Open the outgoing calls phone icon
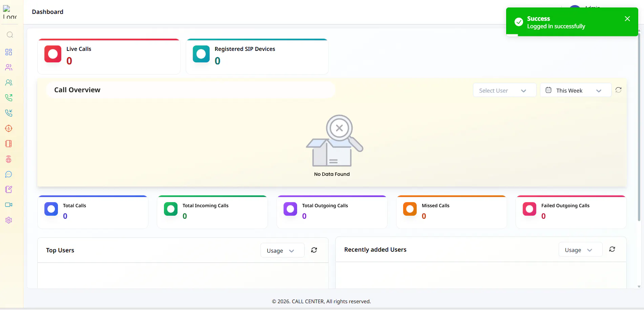Screen dimensions: 644x310 point(9,98)
